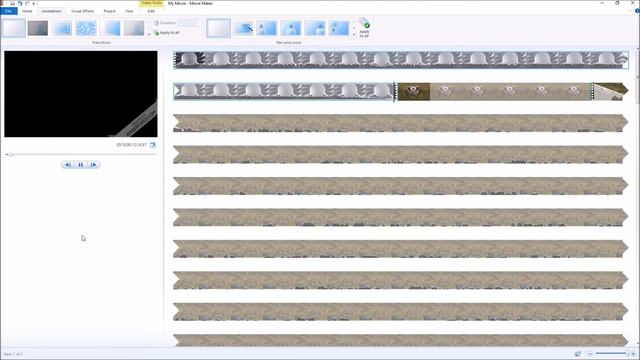The width and height of the screenshot is (640, 360).
Task: Open the Visual Effects tab
Action: click(82, 11)
